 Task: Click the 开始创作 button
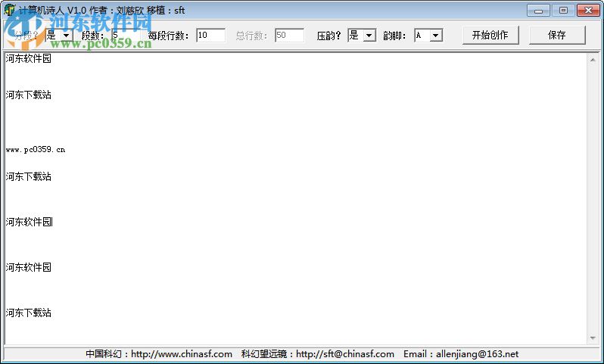[x=490, y=35]
